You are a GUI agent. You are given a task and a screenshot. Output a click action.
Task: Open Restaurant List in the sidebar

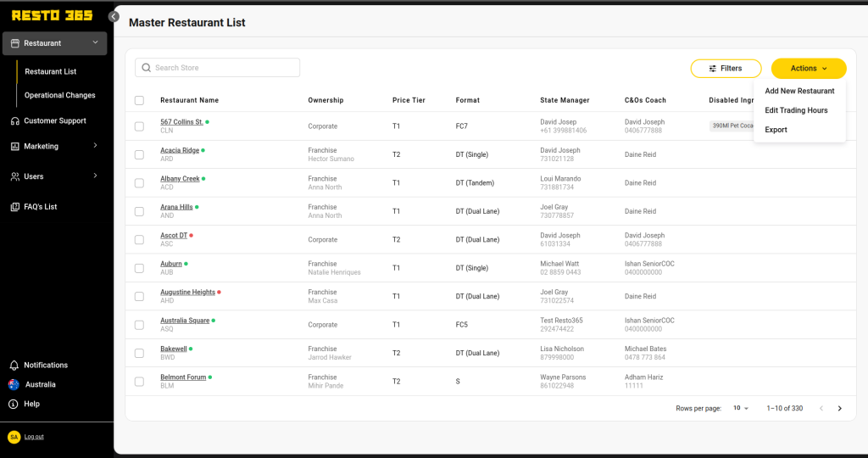point(50,71)
